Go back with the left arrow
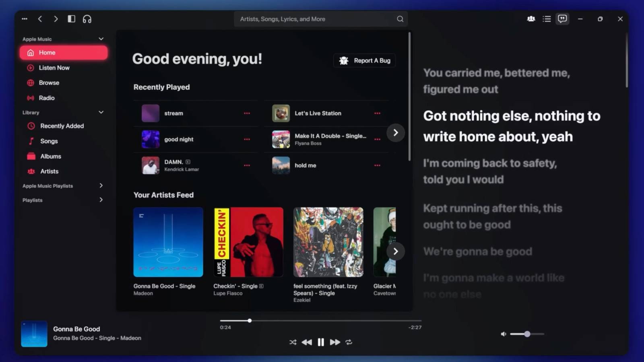The image size is (644, 362). tap(40, 19)
